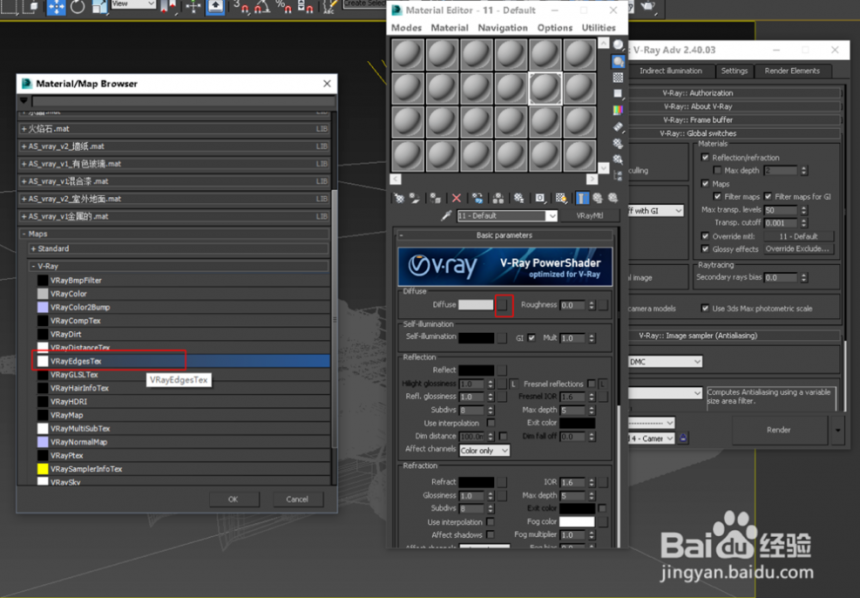Click search field in Material/Map Browser
The height and width of the screenshot is (598, 860).
183,101
